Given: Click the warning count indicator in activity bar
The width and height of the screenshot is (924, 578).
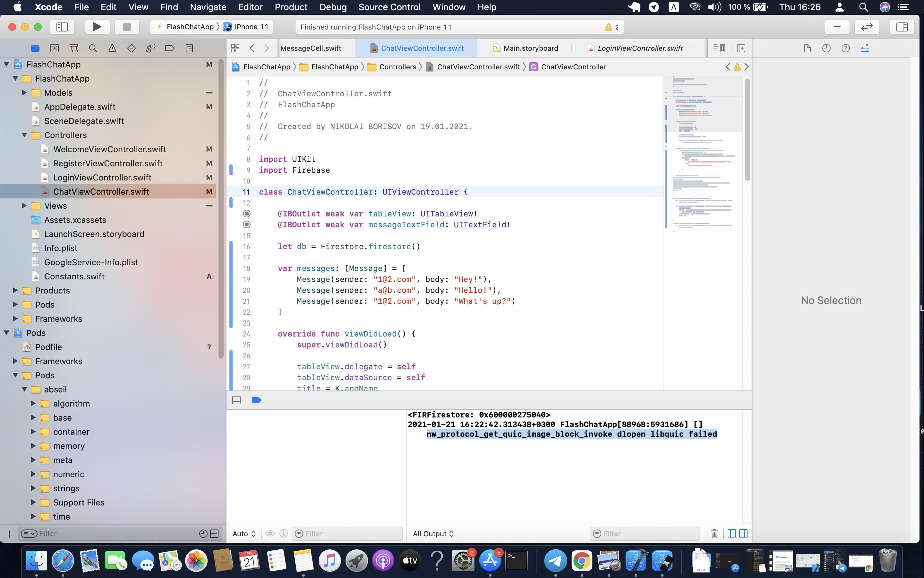Looking at the screenshot, I should click(612, 27).
